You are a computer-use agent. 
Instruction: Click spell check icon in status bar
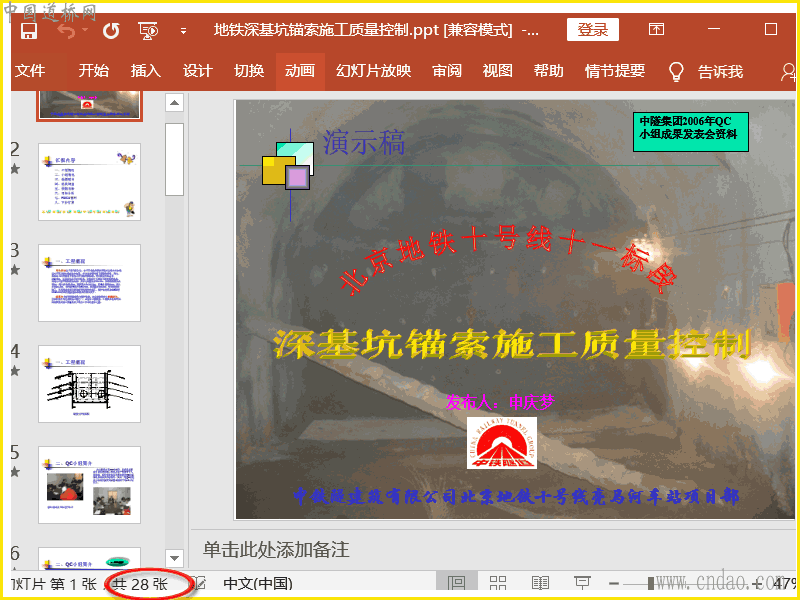pyautogui.click(x=200, y=583)
